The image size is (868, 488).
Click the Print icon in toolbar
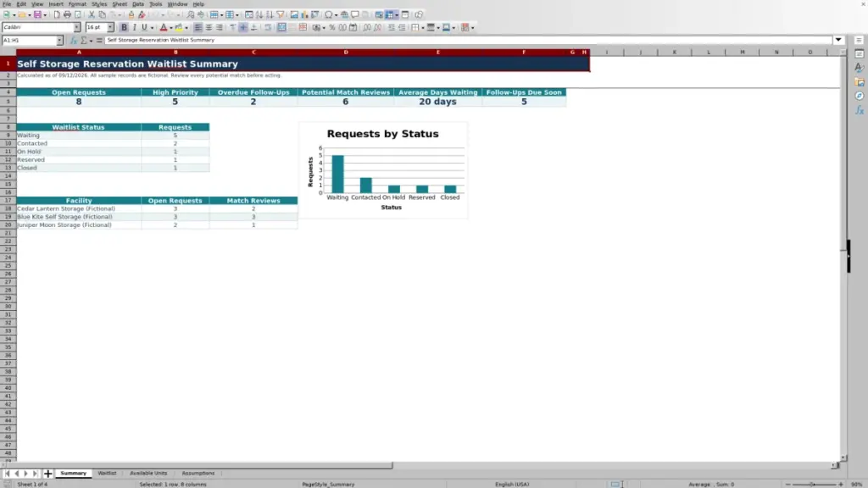click(x=67, y=15)
